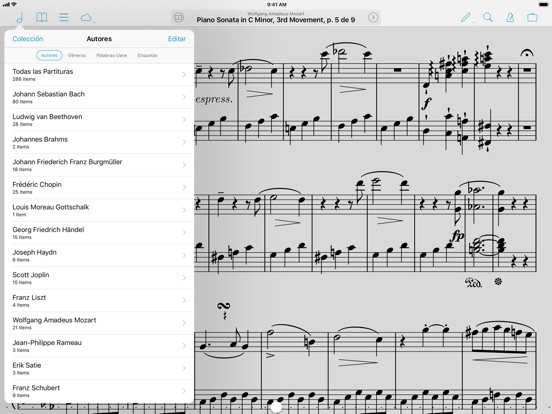Screen dimensions: 552x414
Task: Open the scores library music note icon
Action: (x=20, y=17)
